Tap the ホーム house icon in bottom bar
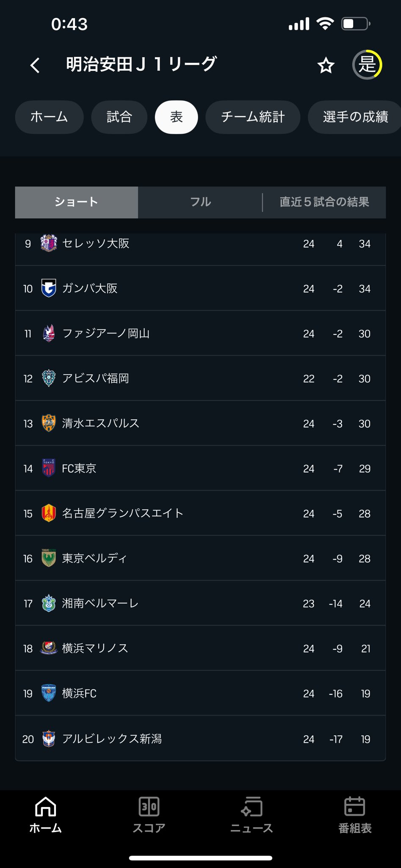Viewport: 401px width, 868px height. (45, 806)
